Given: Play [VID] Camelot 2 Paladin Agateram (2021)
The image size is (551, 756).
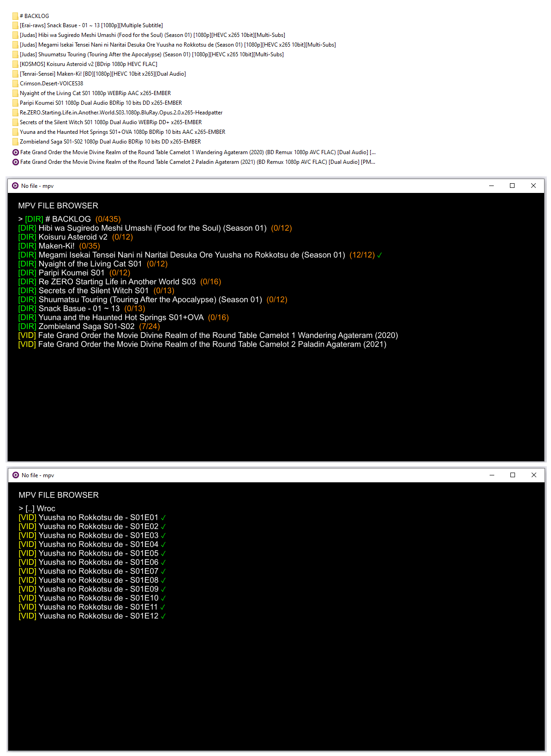Looking at the screenshot, I should 202,344.
